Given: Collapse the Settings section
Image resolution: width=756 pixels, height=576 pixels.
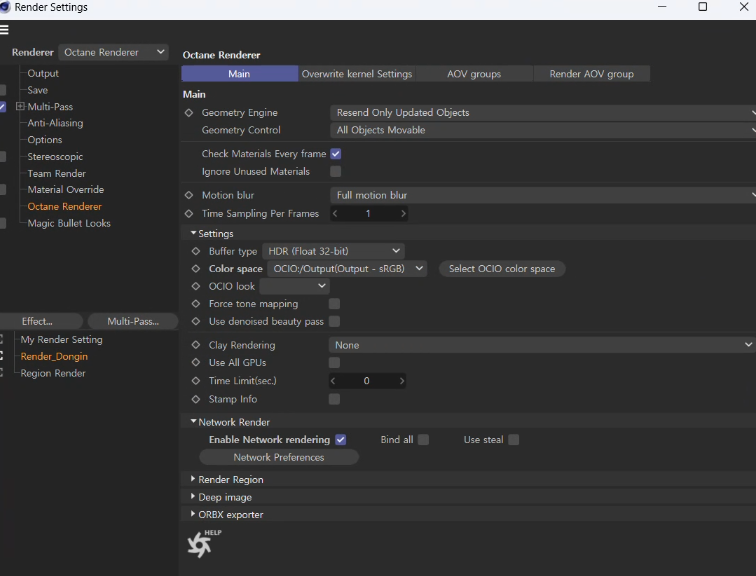Looking at the screenshot, I should (x=193, y=233).
